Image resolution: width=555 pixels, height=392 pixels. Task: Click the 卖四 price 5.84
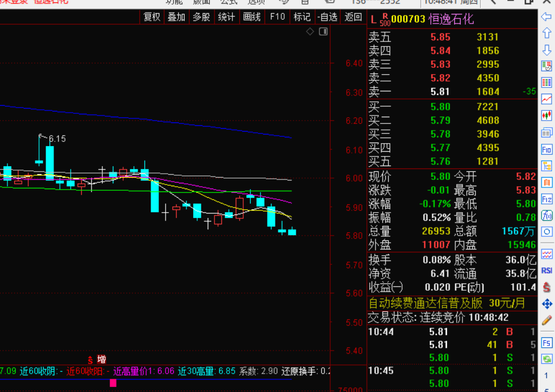pyautogui.click(x=441, y=51)
